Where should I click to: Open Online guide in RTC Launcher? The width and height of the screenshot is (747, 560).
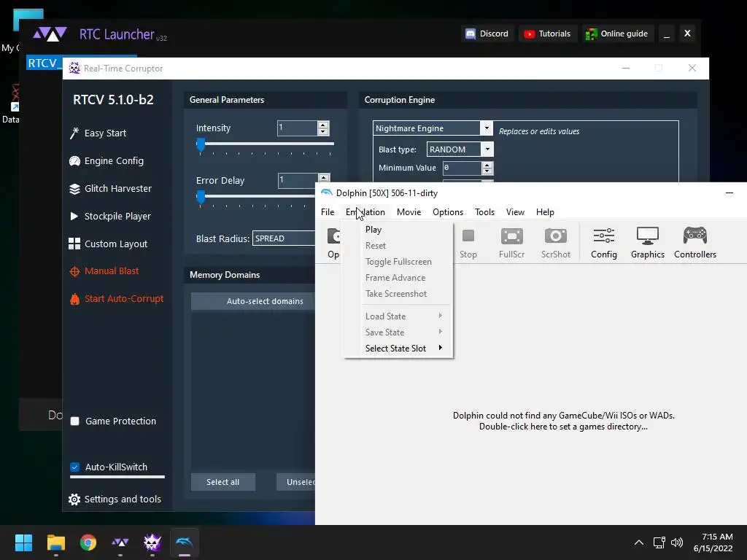pyautogui.click(x=617, y=34)
